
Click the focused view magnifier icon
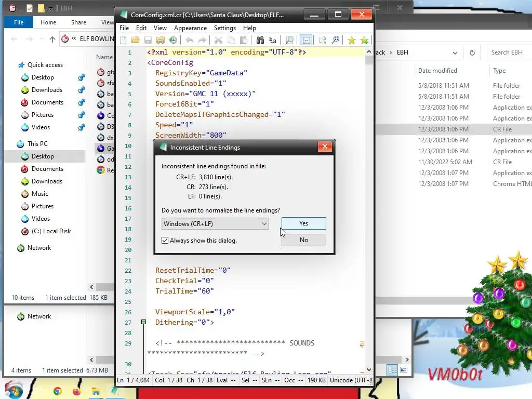[x=336, y=41]
